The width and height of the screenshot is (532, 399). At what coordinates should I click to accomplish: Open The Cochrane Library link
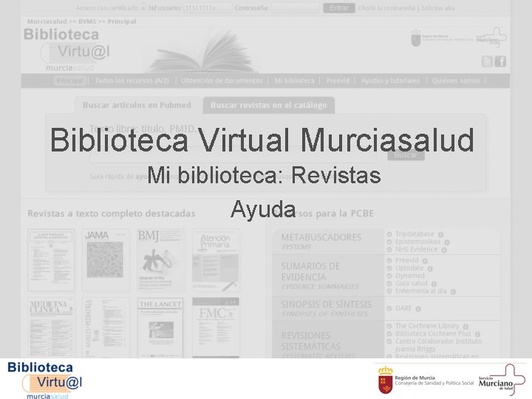tap(427, 326)
